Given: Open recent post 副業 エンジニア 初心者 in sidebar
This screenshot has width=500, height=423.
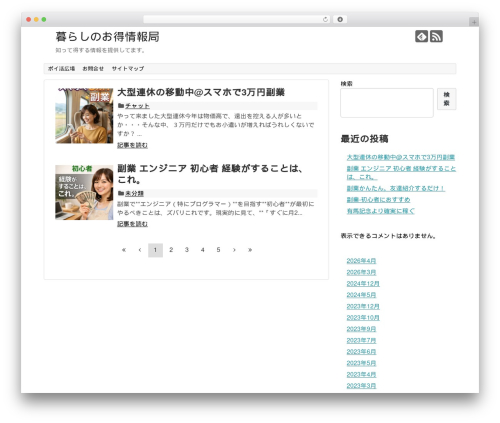Looking at the screenshot, I should point(401,173).
